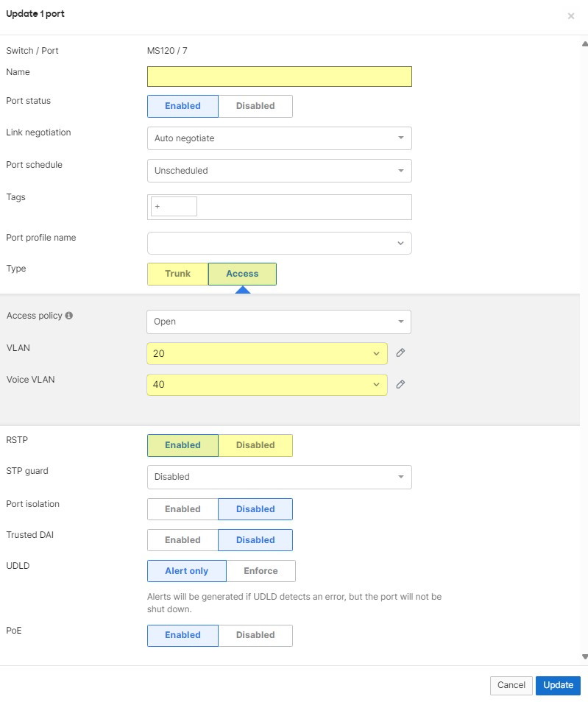Viewport: 588px width, 702px height.
Task: Click the edit pencil next to VLAN 20
Action: [x=400, y=352]
